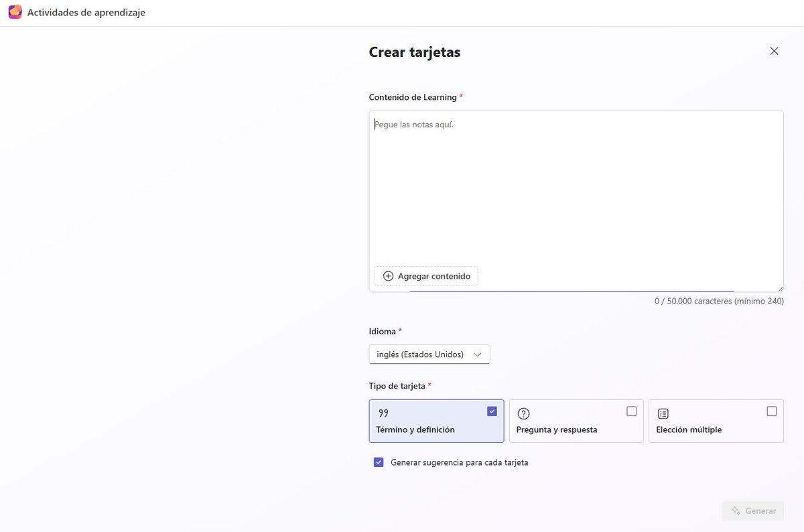Viewport: 804px width, 532px height.
Task: Click the list icon for Elección múltiple
Action: point(663,413)
